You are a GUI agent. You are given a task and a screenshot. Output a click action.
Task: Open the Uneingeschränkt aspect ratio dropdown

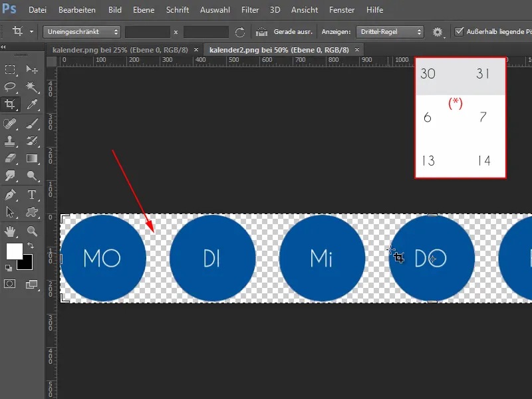point(82,32)
